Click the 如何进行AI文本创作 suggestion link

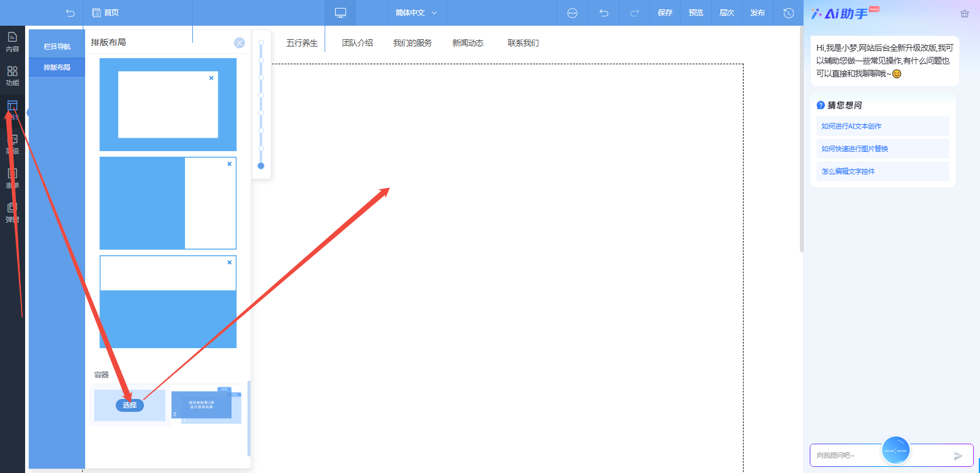point(851,126)
